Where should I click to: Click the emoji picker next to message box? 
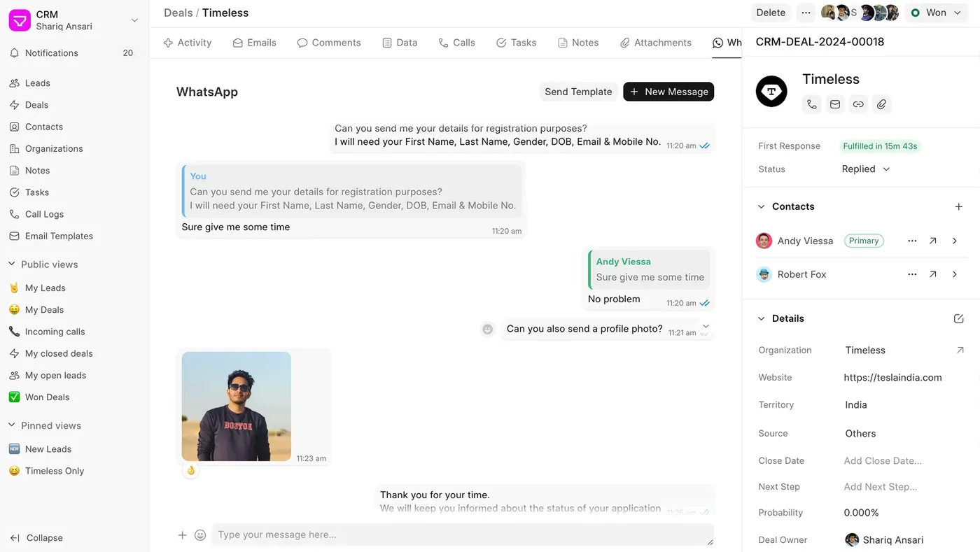pos(200,535)
